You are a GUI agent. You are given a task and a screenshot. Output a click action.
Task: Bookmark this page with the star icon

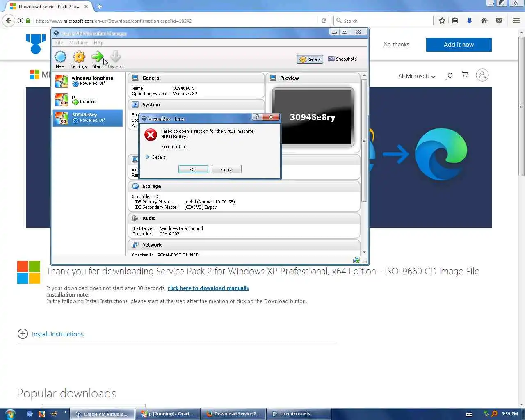tap(442, 21)
